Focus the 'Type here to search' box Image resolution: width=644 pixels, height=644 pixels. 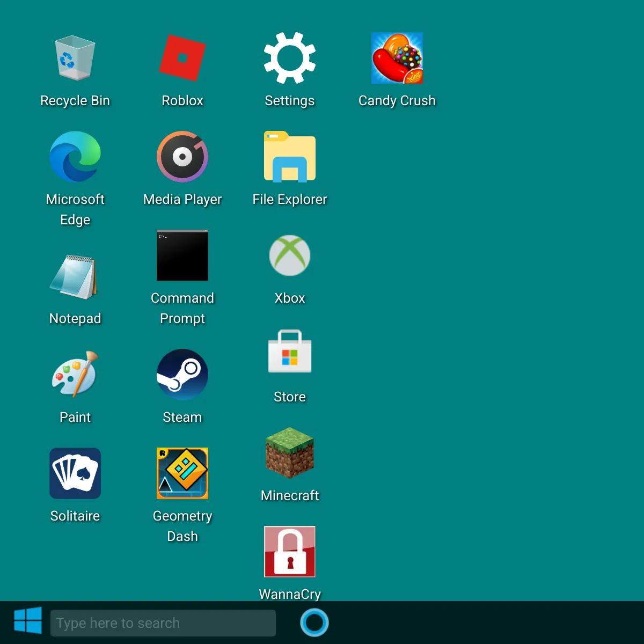pyautogui.click(x=163, y=623)
